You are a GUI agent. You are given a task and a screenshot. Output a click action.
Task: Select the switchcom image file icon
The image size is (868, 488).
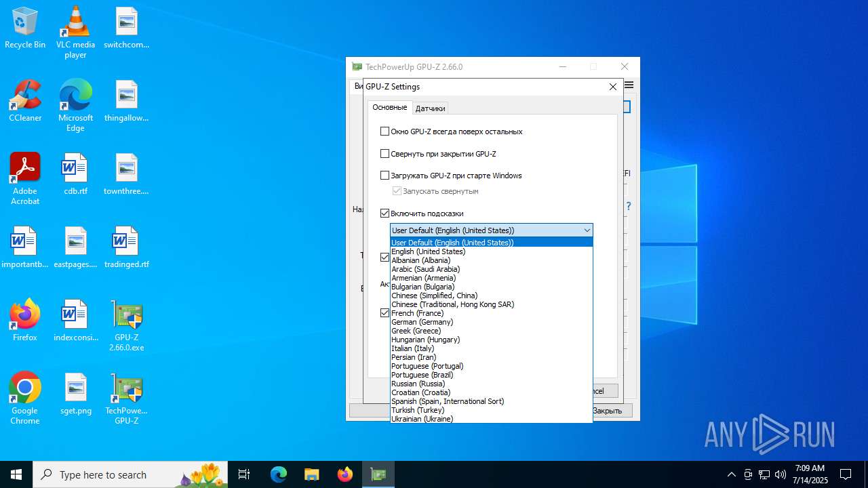pos(126,28)
